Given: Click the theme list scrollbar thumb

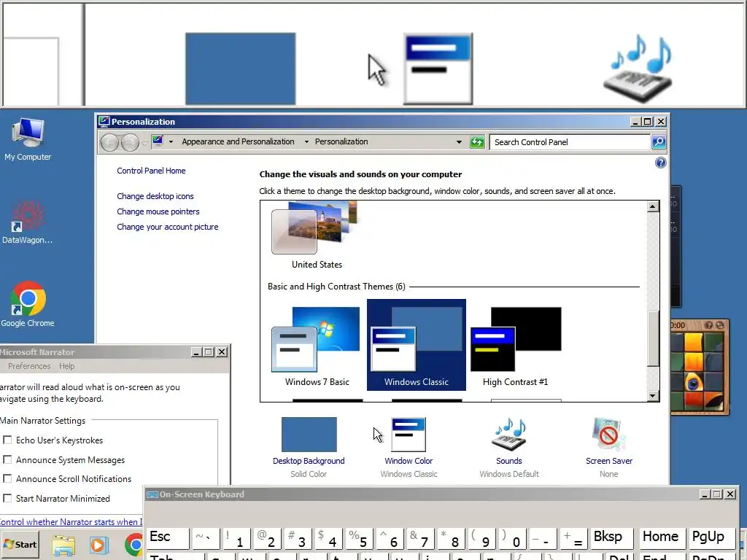Looking at the screenshot, I should pos(653,339).
